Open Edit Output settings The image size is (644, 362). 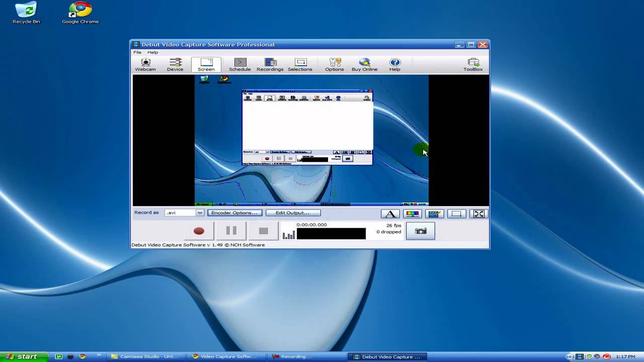292,213
